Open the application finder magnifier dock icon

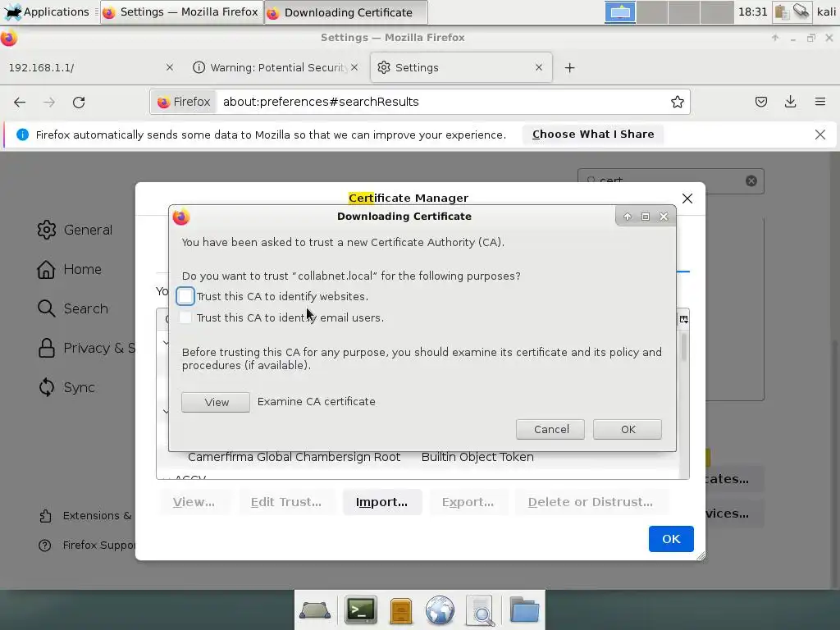481,610
